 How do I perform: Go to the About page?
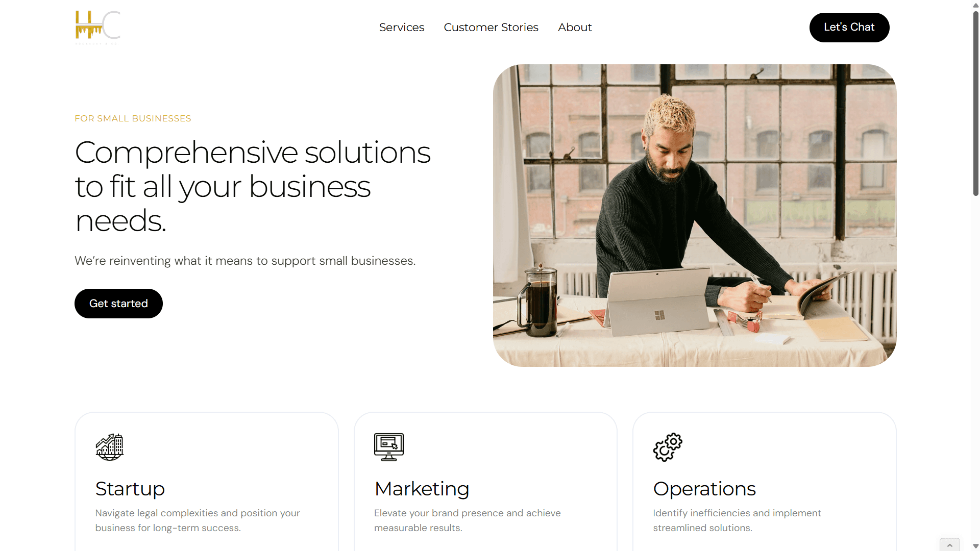point(575,28)
